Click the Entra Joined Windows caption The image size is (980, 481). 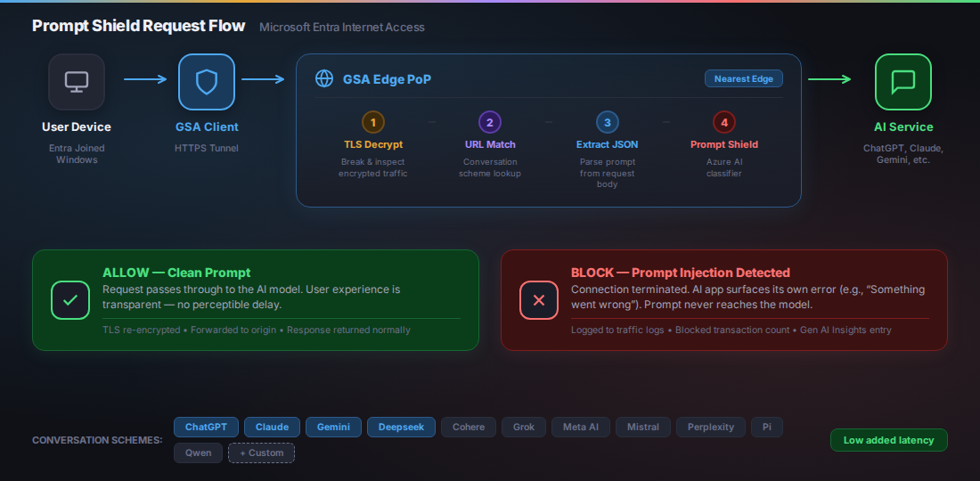(x=77, y=154)
